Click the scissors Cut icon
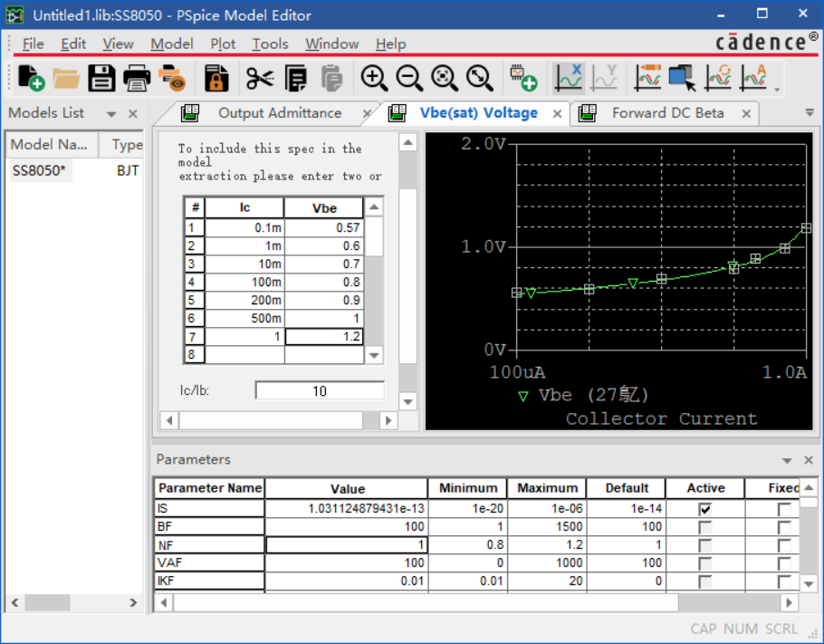Viewport: 824px width, 644px height. pos(260,79)
